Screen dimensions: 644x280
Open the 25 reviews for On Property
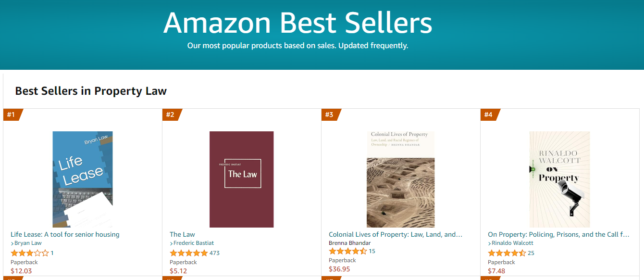click(x=531, y=253)
